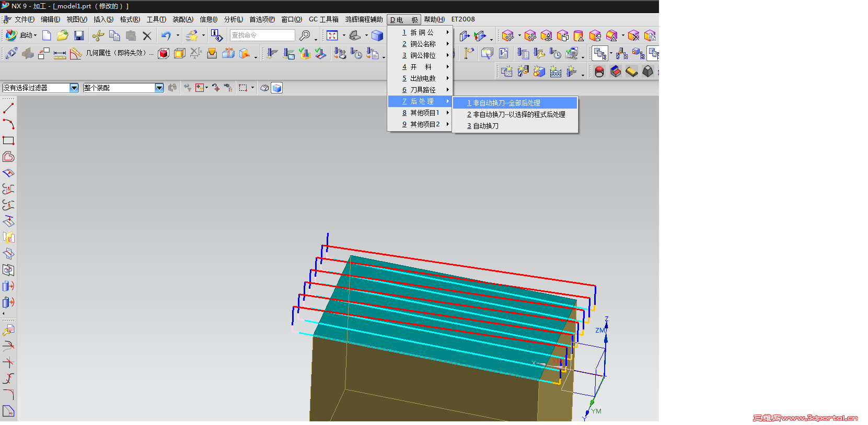Open the 装配(A) menu

click(183, 19)
